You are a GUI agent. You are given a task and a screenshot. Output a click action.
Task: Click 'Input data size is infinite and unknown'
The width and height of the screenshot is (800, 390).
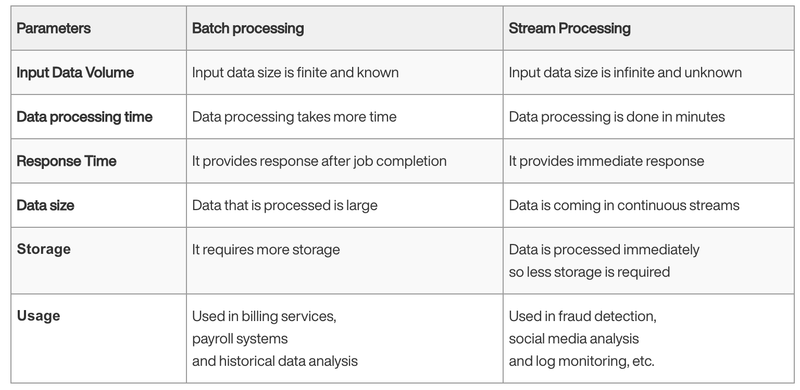pos(625,72)
